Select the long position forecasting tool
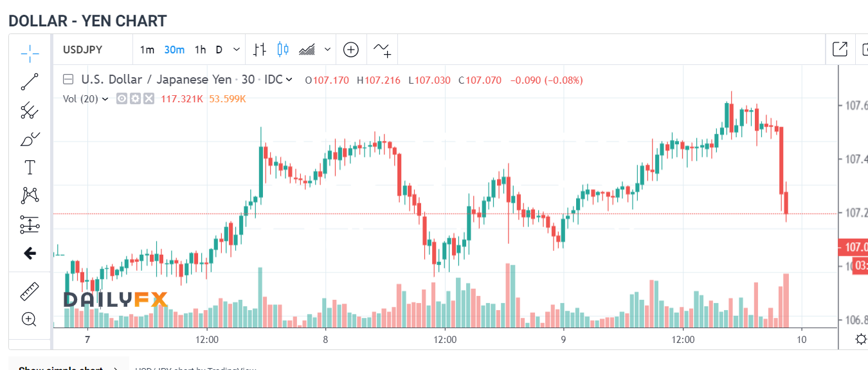868x370 pixels. click(x=30, y=224)
